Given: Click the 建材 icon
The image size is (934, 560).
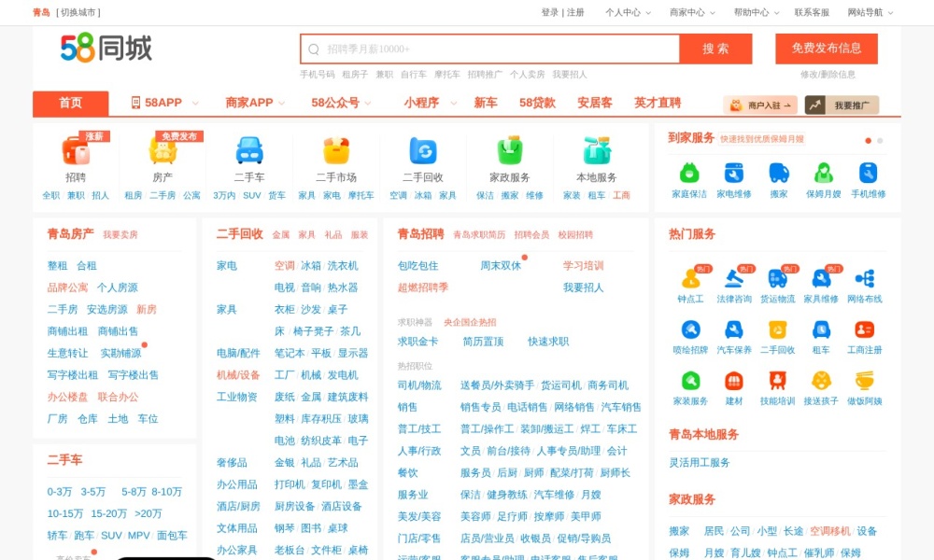Looking at the screenshot, I should (734, 380).
